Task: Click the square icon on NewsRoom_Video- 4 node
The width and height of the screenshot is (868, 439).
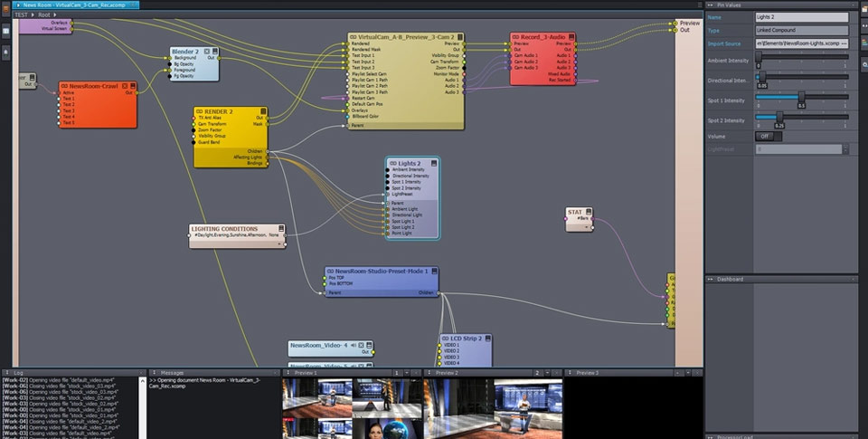Action: click(x=361, y=345)
